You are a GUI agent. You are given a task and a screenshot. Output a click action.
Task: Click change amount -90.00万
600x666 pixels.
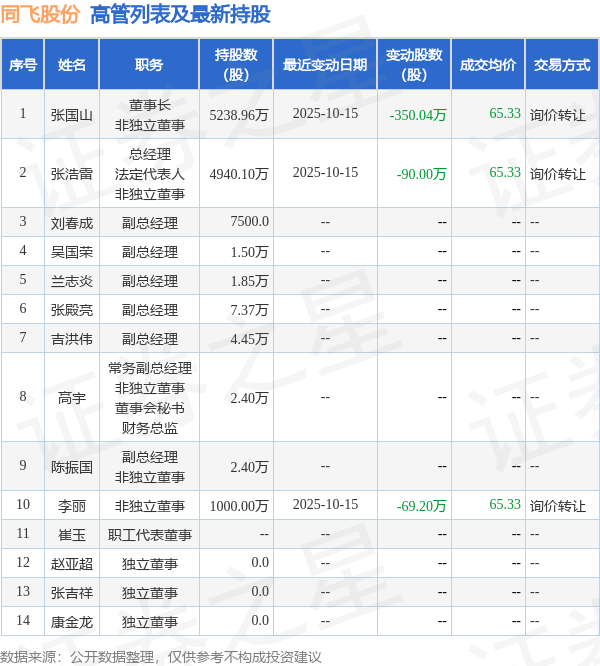tap(421, 174)
